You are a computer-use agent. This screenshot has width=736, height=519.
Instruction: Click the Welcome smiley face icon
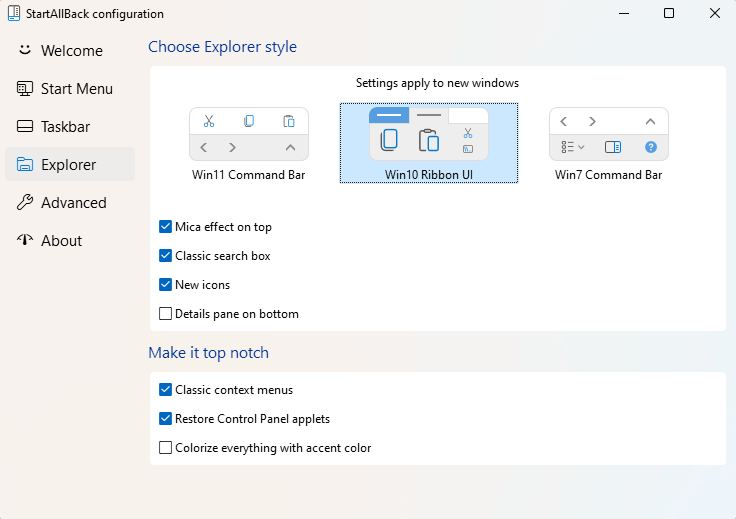coord(25,50)
